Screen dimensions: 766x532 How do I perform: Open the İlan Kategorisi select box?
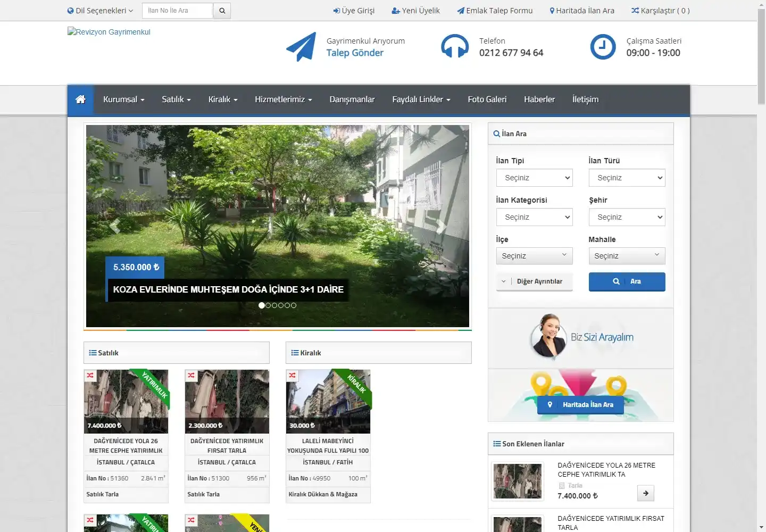[535, 217]
